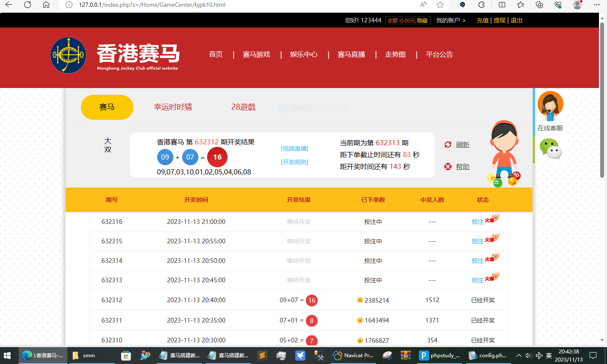The height and width of the screenshot is (364, 607).
Task: Open Navicat Premium in taskbar
Action: pyautogui.click(x=353, y=356)
